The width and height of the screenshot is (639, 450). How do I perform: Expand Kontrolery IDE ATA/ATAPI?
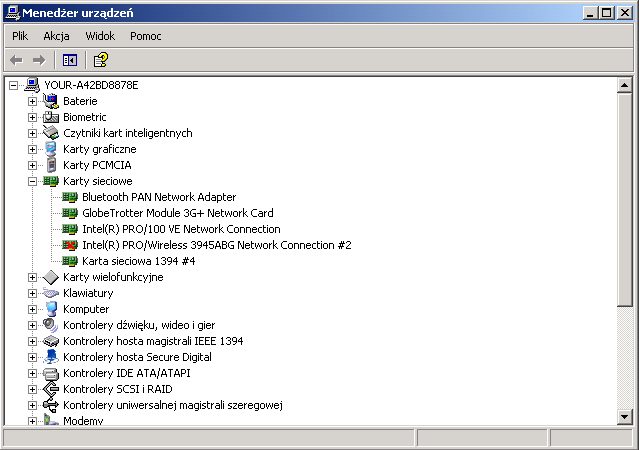(32, 373)
